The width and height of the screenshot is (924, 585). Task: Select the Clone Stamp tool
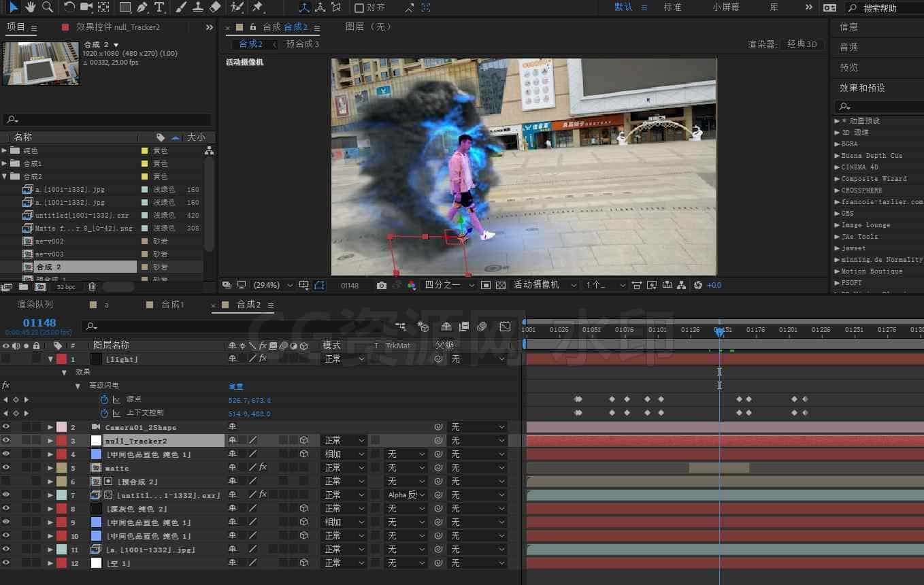pos(198,7)
